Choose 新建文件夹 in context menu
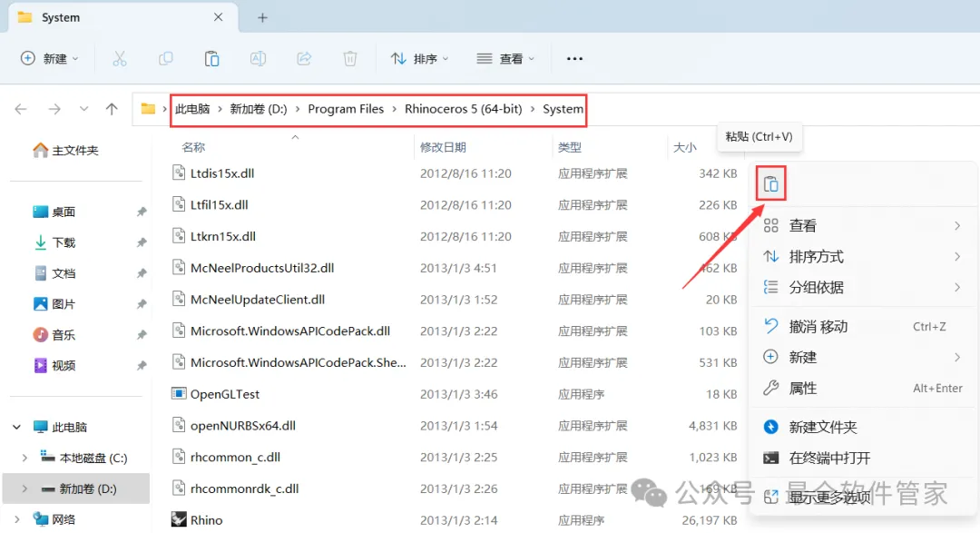 pyautogui.click(x=863, y=428)
